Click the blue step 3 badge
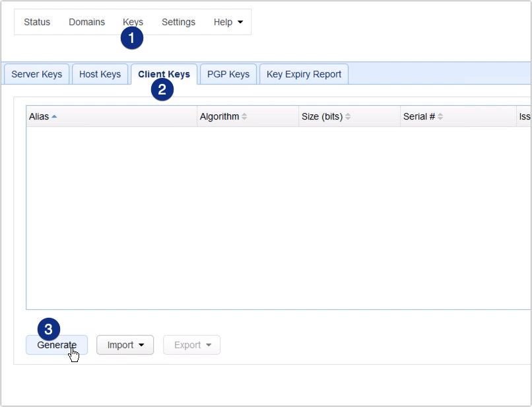The height and width of the screenshot is (407, 532). [49, 328]
